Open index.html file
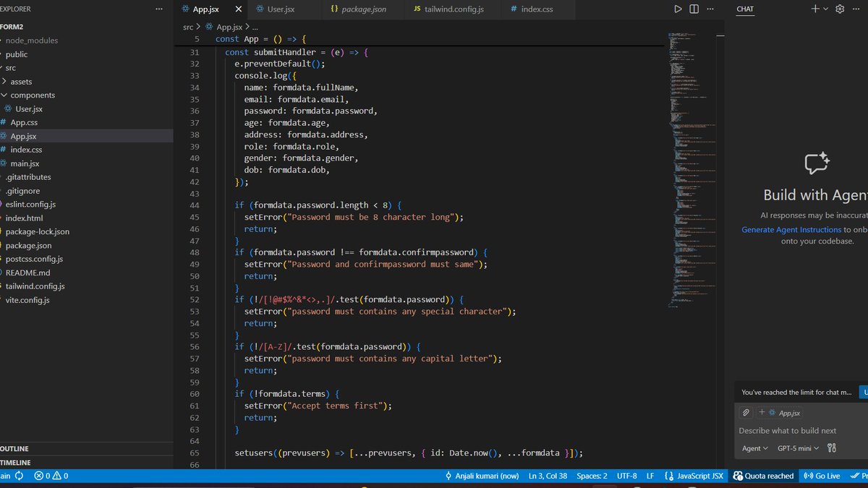 tap(24, 218)
